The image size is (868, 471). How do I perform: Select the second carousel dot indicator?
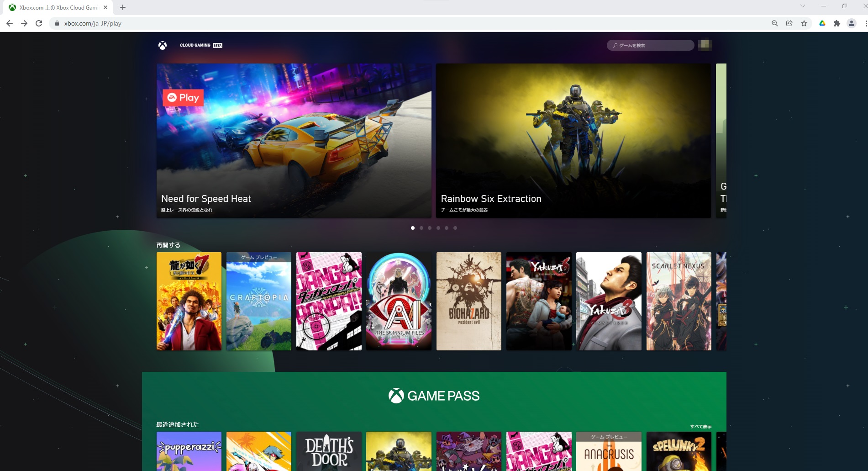coord(421,228)
